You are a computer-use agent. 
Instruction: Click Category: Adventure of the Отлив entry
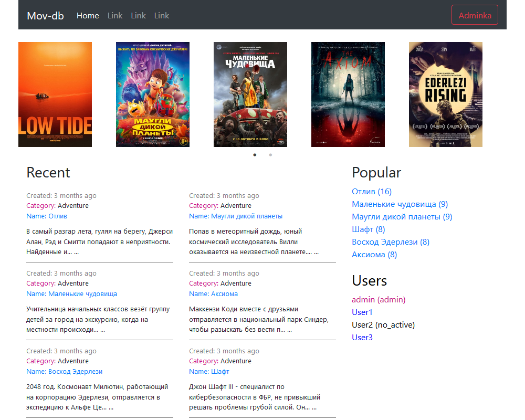58,206
